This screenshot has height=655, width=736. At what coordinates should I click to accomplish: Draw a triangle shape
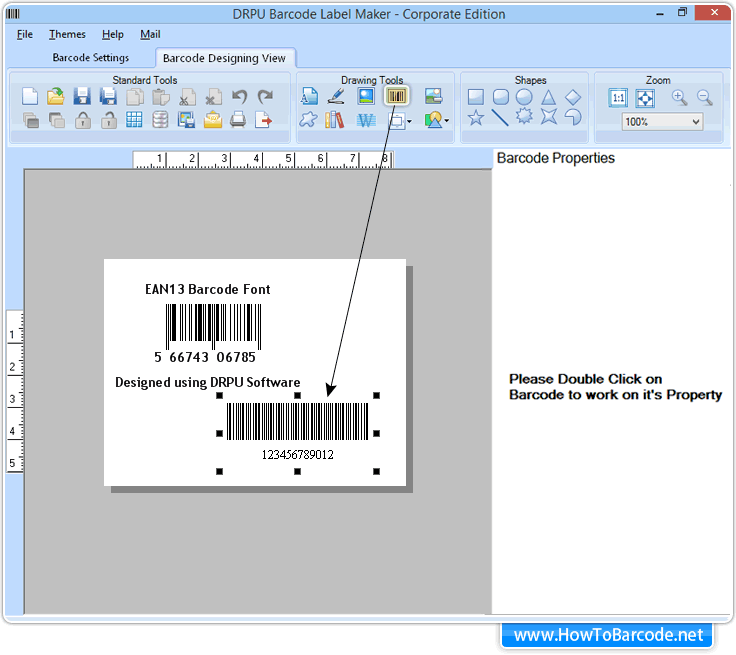coord(548,97)
